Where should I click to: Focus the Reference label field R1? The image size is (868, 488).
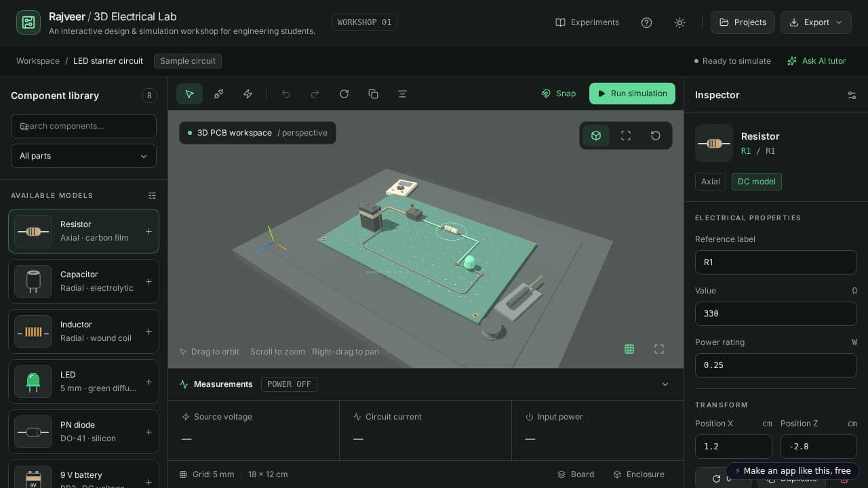(x=776, y=262)
